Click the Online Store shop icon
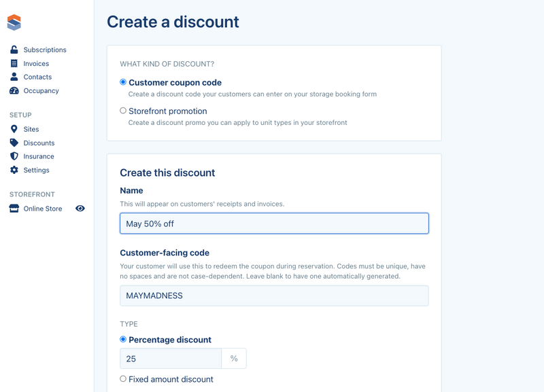The height and width of the screenshot is (392, 544). (14, 209)
